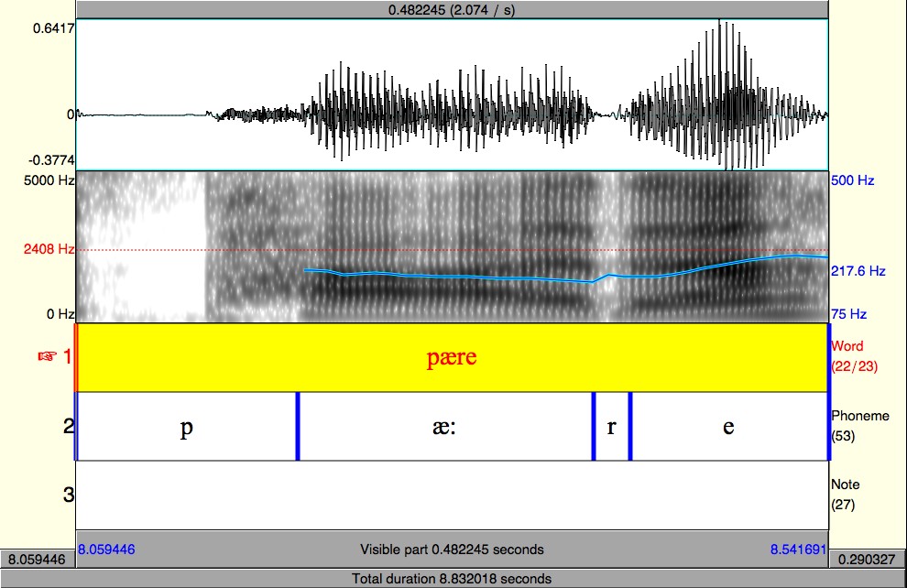907x588 pixels.
Task: Click the empty Note tier 3
Action: click(452, 495)
